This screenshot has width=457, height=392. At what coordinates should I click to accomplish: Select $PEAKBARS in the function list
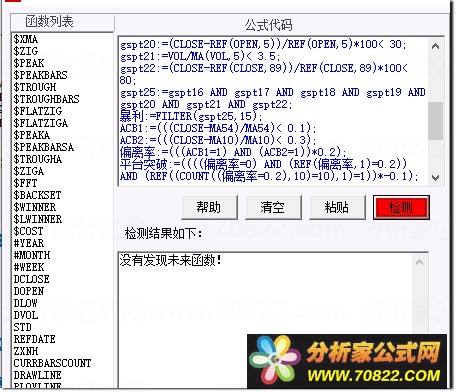40,75
